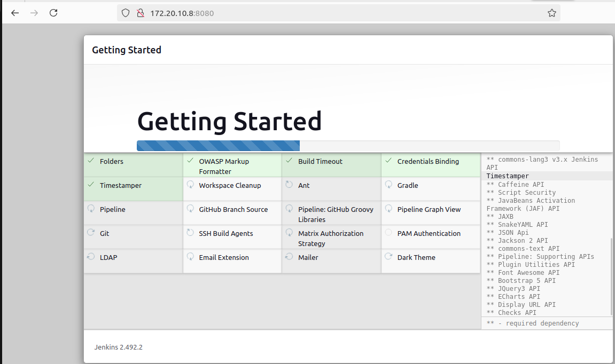Click the LDAP plugin label
This screenshot has width=615, height=364.
coord(108,257)
